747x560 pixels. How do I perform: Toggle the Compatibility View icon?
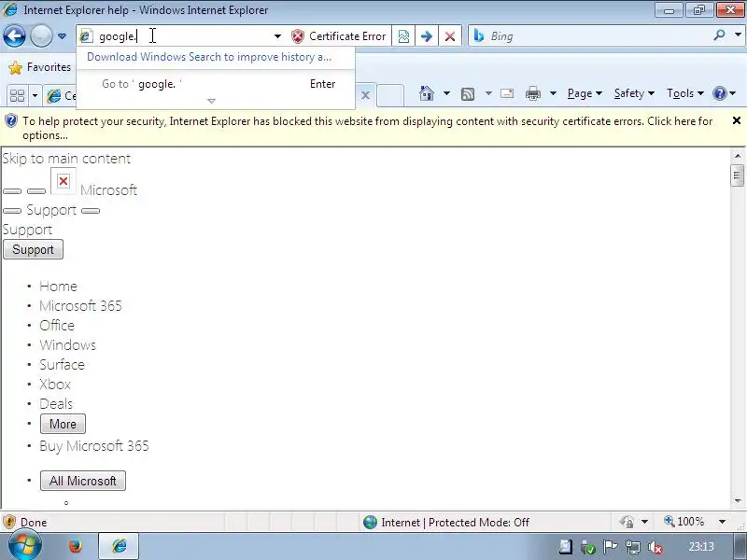point(403,36)
